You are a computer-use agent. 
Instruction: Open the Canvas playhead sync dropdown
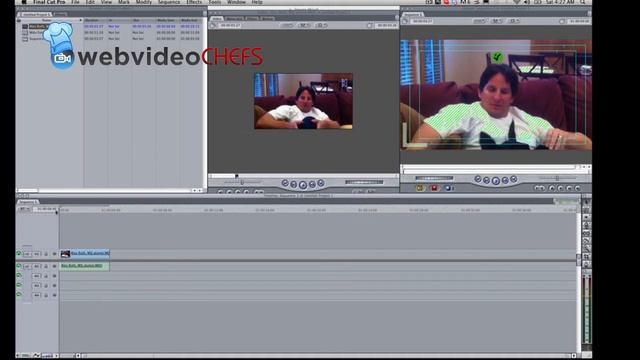(497, 21)
